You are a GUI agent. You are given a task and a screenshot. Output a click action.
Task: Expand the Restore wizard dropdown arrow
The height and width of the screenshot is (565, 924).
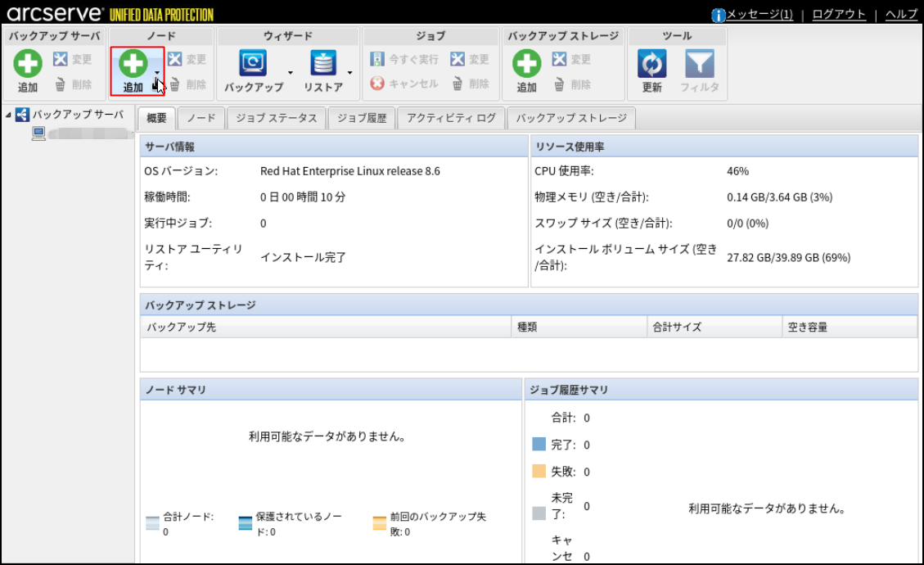pyautogui.click(x=349, y=73)
